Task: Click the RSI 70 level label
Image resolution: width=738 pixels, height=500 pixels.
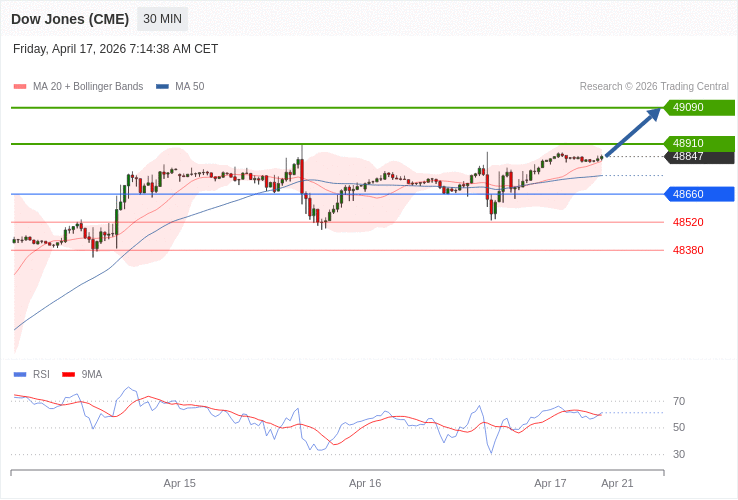Action: 679,402
